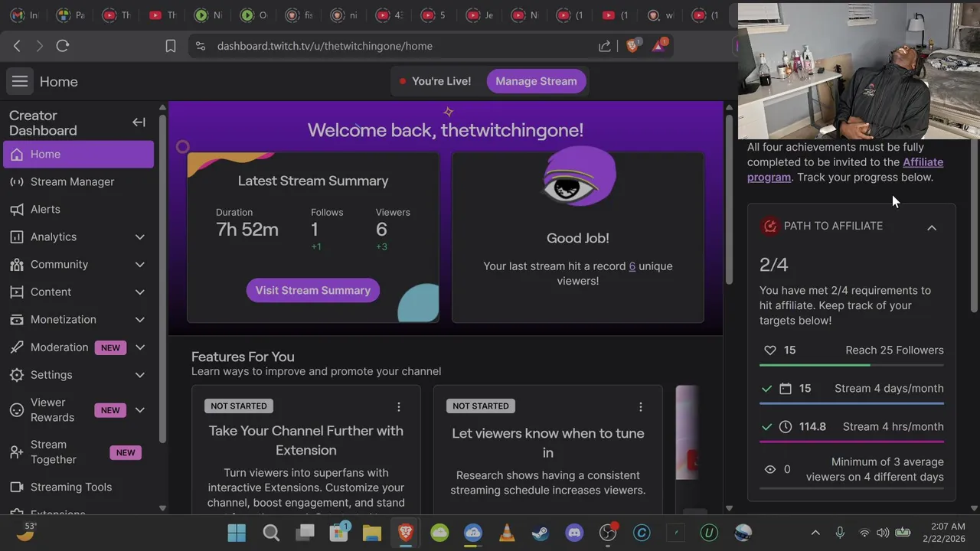The height and width of the screenshot is (551, 980).
Task: Open Brave Rewards triangle icon
Action: click(x=658, y=46)
